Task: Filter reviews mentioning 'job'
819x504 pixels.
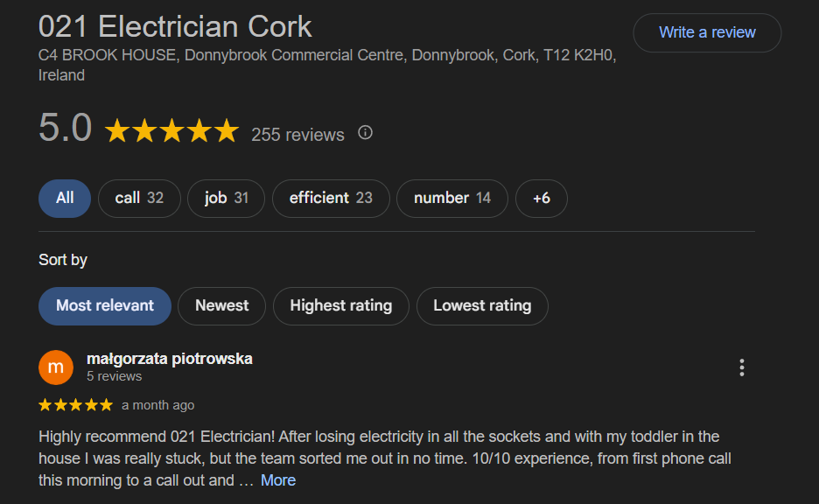Action: tap(227, 198)
